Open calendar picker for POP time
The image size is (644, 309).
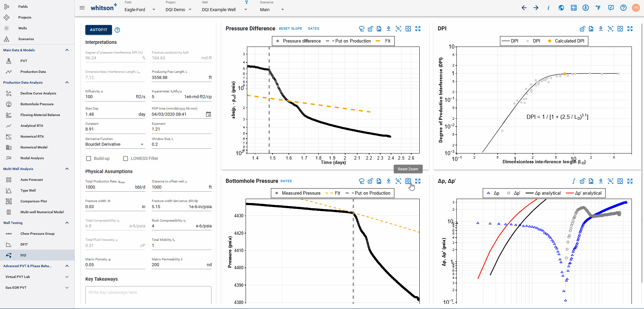coord(208,114)
